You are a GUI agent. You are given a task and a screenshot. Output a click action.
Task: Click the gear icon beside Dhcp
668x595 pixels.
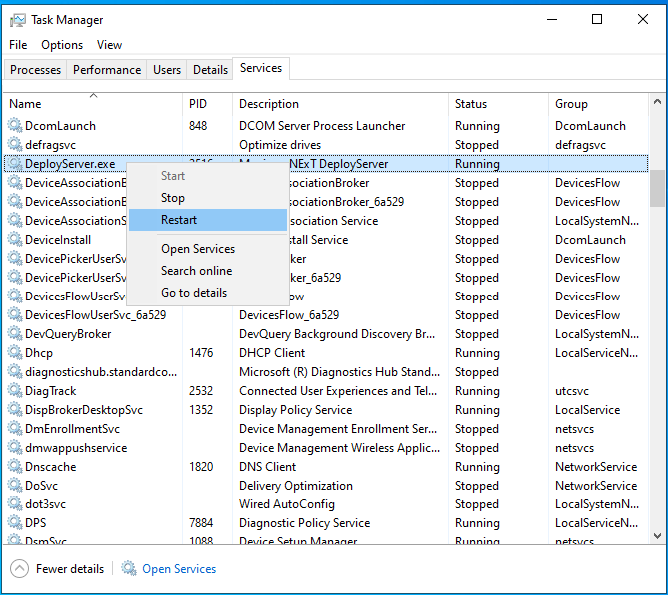(x=15, y=353)
